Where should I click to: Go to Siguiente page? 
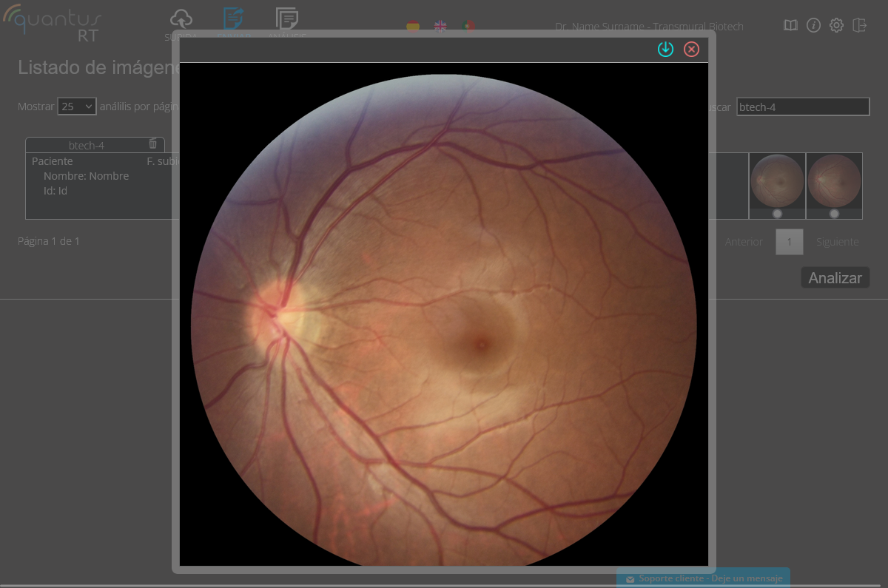point(838,242)
